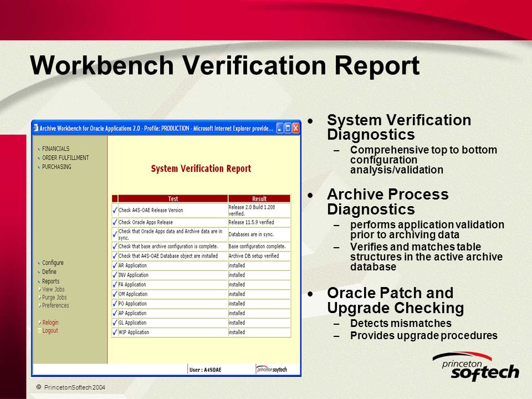
Task: Select the 'GL Application' test cell
Action: click(173, 323)
